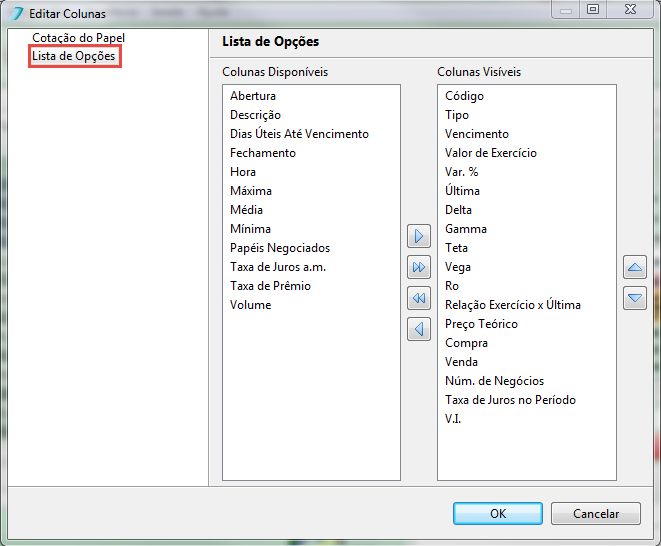Image resolution: width=661 pixels, height=546 pixels.
Task: Select Vega in visible columns
Action: coord(458,267)
